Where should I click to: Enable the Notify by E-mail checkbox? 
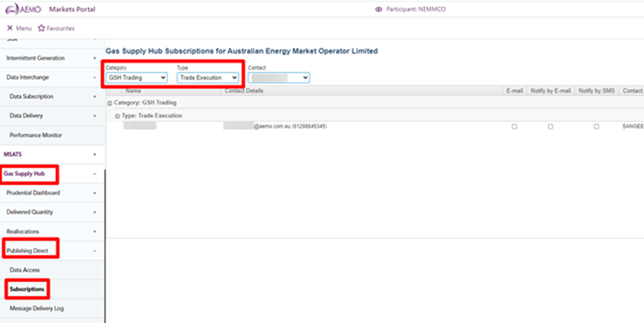pos(550,126)
